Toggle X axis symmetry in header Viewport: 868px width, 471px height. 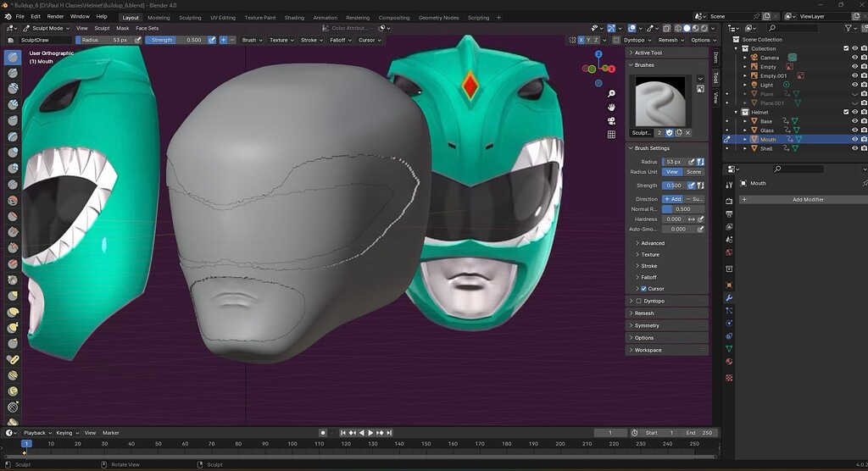coord(581,40)
